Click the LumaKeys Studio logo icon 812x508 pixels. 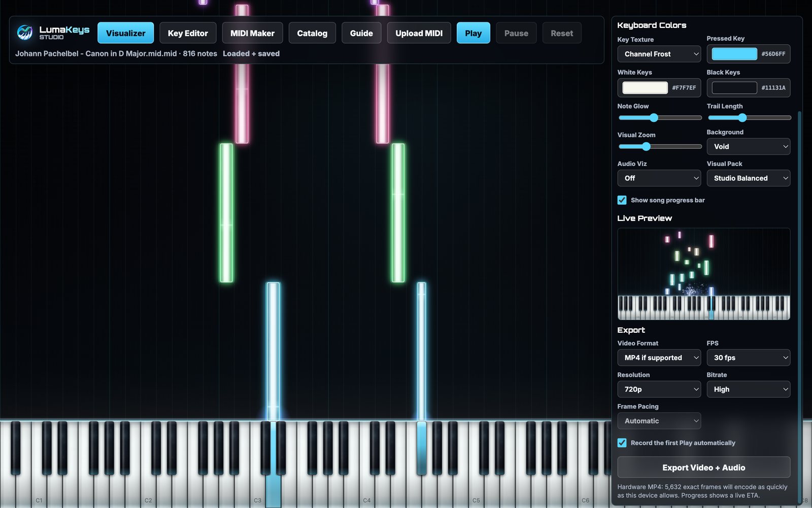(24, 33)
